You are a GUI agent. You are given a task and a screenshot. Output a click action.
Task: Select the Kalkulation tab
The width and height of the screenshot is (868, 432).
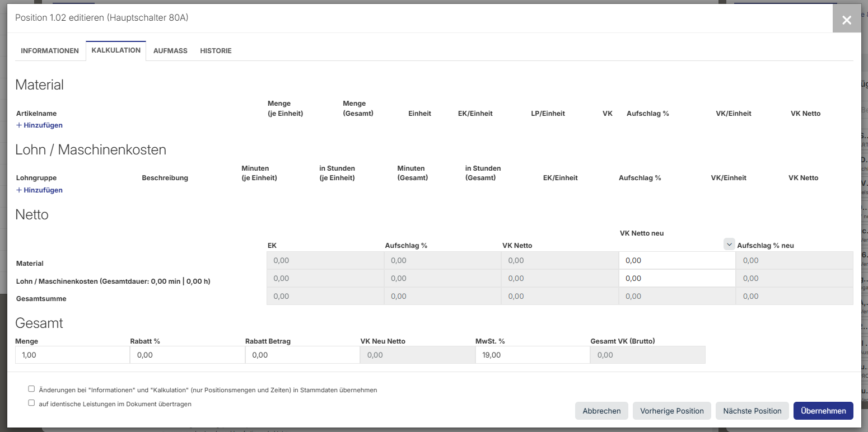(x=116, y=50)
